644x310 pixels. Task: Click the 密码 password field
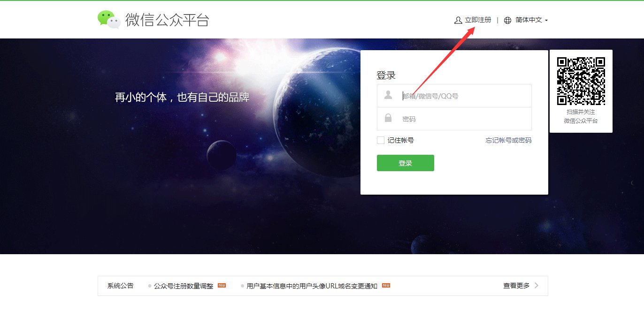coord(454,119)
